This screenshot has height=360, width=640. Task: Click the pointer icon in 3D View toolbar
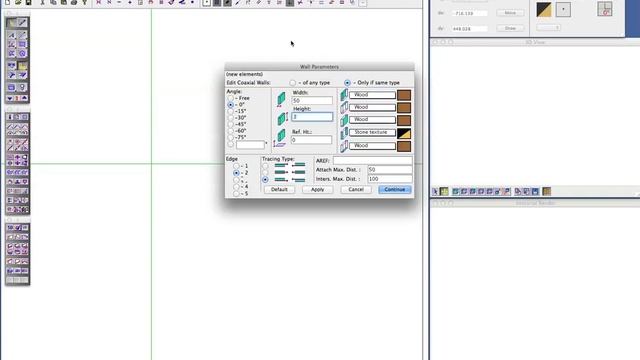coord(435,191)
